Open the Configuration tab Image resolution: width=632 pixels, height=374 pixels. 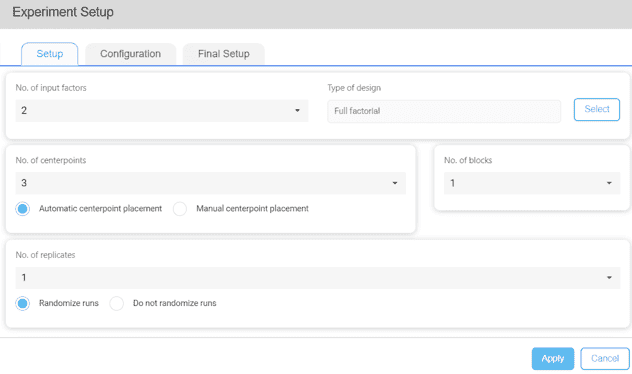coord(131,54)
